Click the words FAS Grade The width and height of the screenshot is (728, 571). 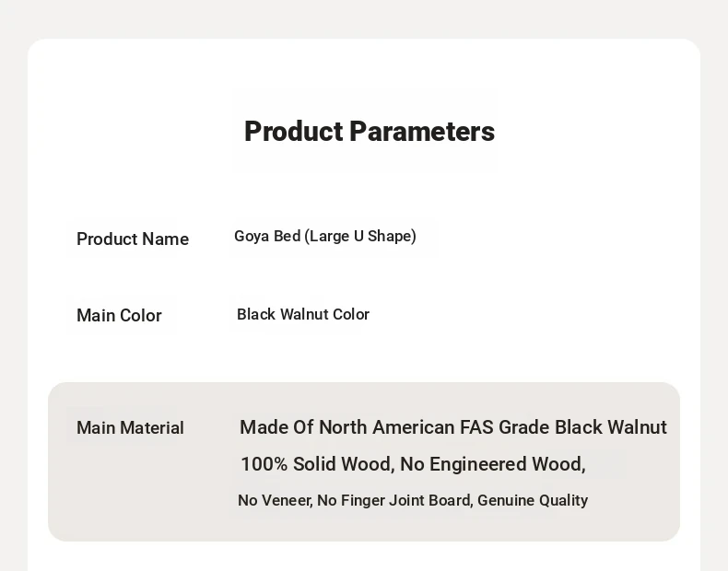pyautogui.click(x=505, y=427)
